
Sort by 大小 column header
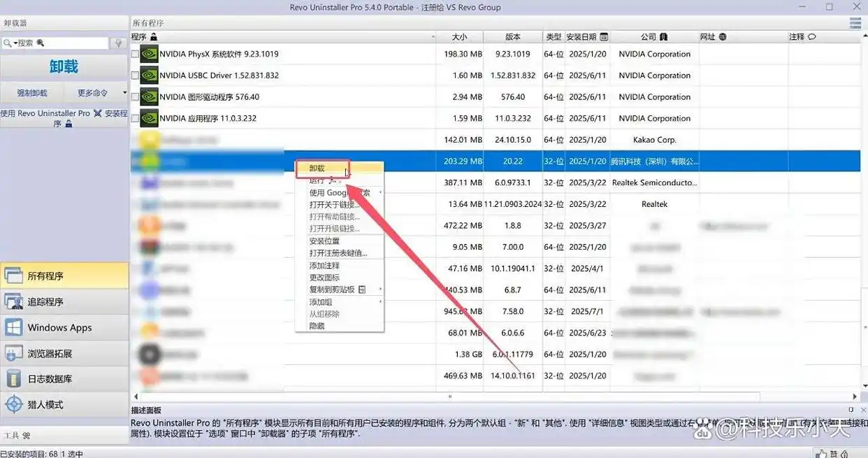pos(459,37)
